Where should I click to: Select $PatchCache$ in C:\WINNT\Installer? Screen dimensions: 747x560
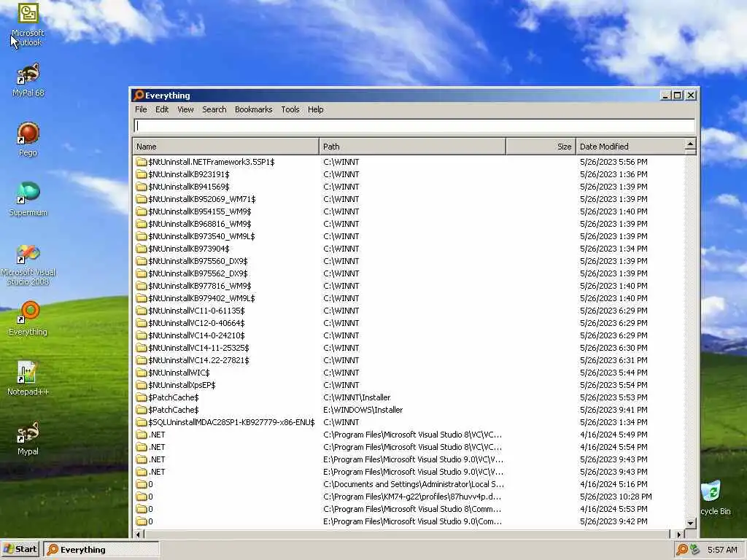click(174, 397)
